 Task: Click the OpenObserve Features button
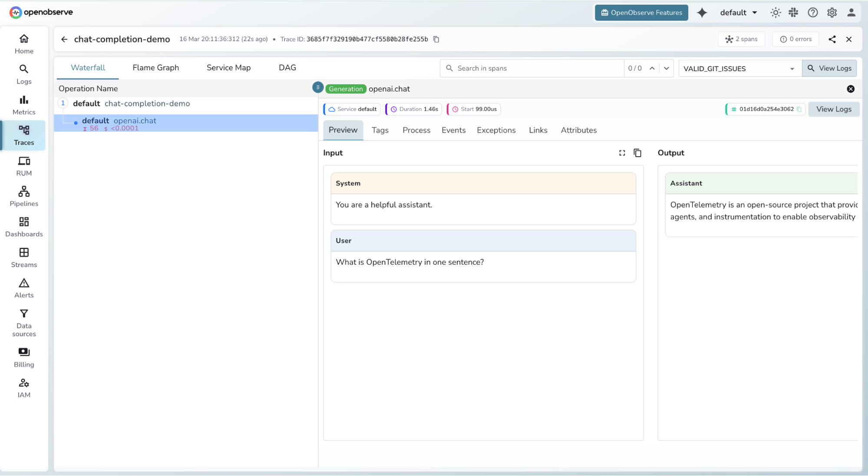coord(641,13)
